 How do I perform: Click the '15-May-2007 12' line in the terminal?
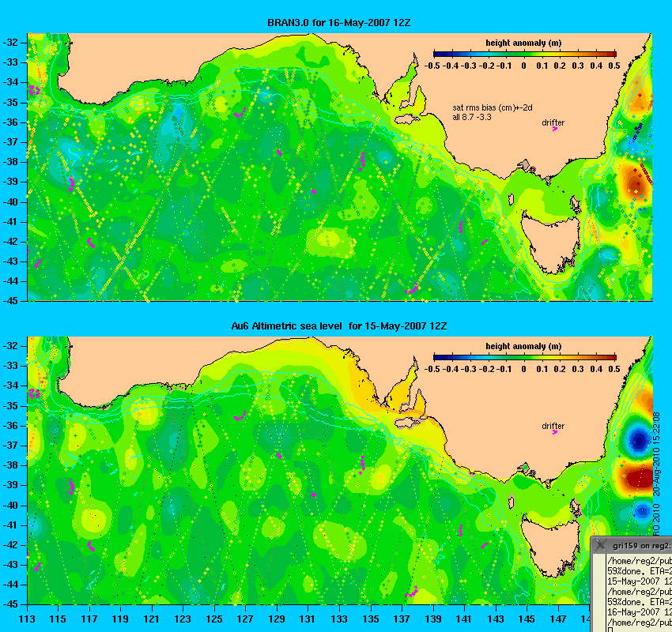coord(640,581)
